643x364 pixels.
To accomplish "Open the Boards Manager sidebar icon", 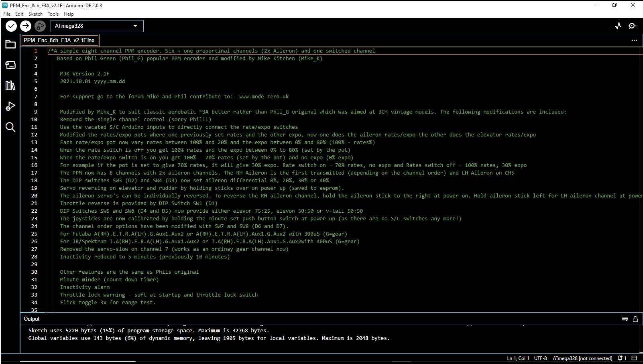I will (10, 65).
